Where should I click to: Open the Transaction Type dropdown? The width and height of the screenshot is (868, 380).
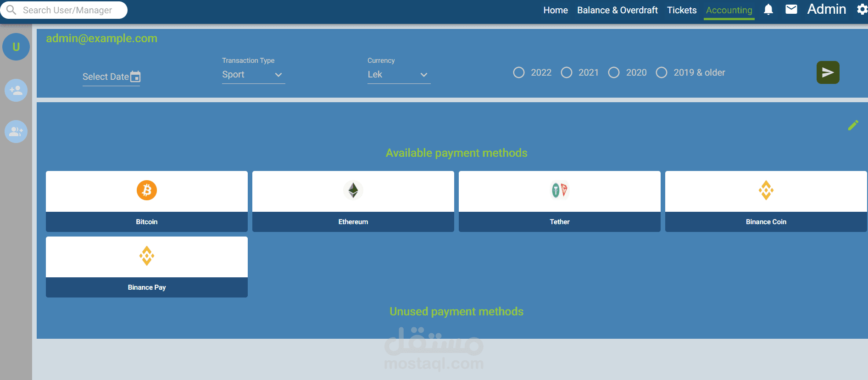(253, 75)
